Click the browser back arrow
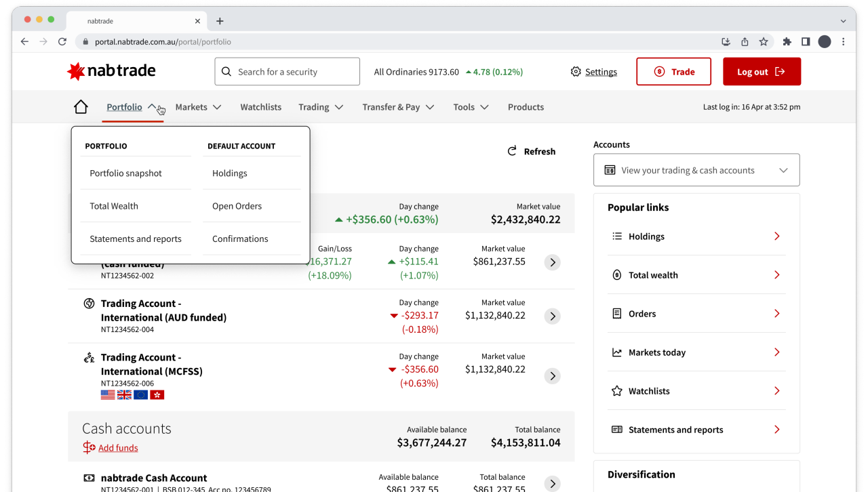 tap(25, 41)
